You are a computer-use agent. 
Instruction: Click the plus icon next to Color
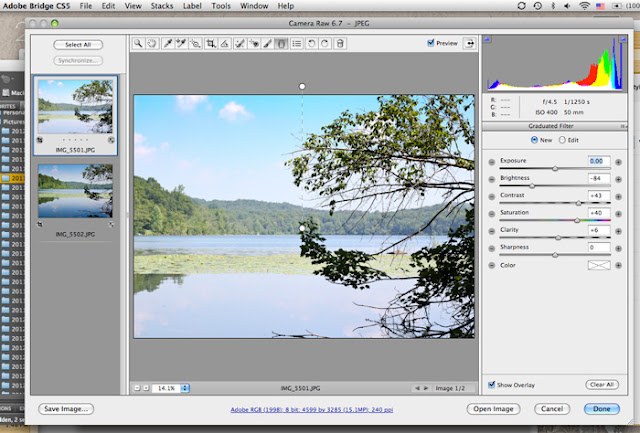(x=618, y=266)
